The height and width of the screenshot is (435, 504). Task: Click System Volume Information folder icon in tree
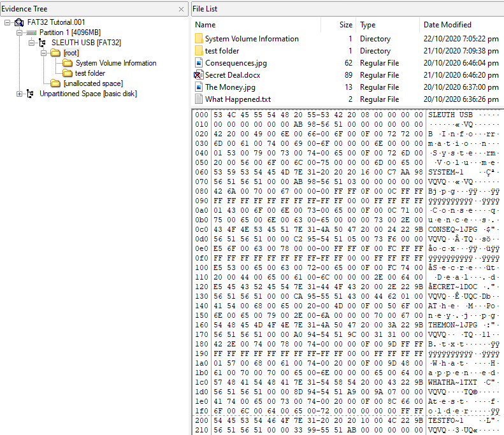point(68,63)
